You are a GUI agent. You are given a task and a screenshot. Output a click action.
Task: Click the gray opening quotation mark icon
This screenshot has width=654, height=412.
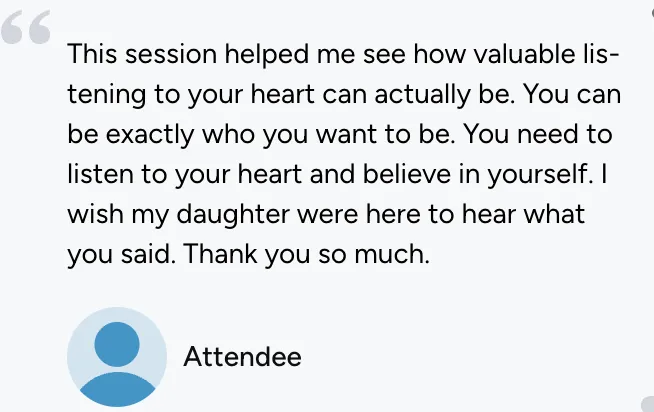[26, 27]
